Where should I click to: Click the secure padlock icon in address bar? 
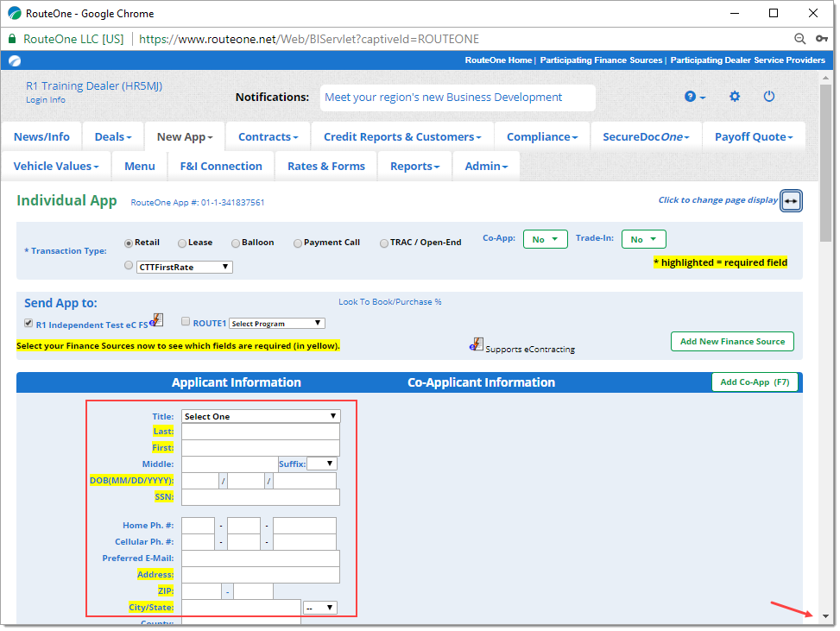click(x=12, y=39)
